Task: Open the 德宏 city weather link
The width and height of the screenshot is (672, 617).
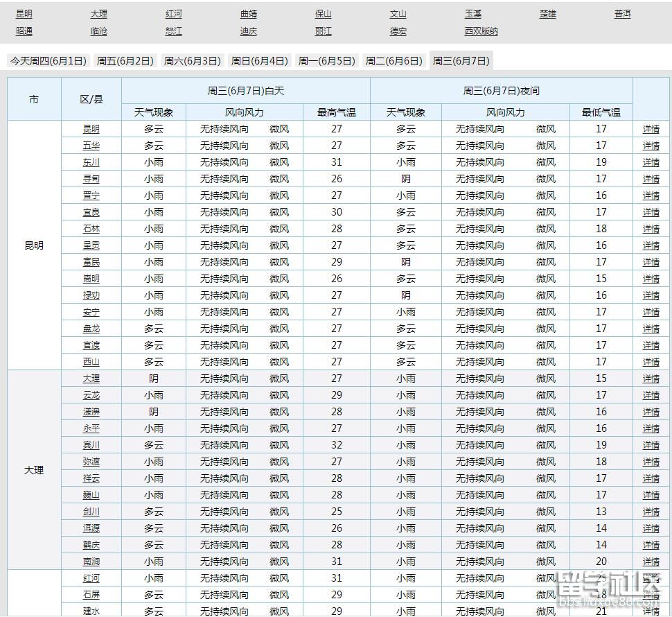Action: 398,31
